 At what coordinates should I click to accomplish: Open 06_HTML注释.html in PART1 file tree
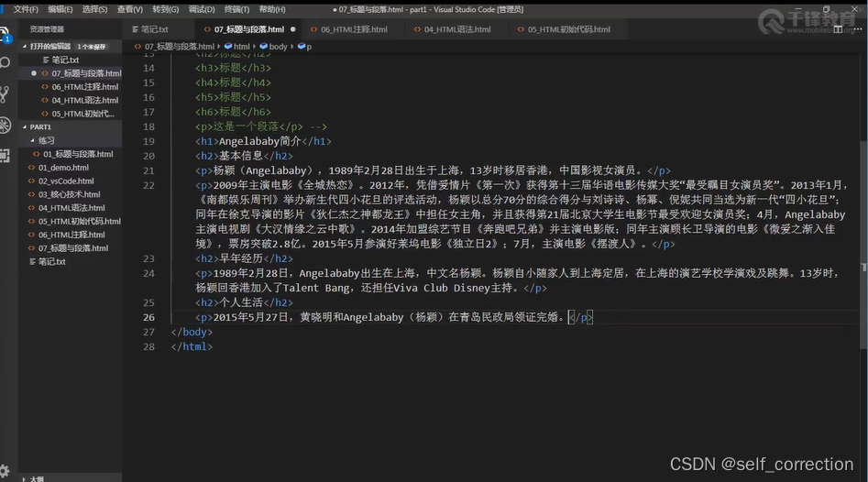(71, 235)
